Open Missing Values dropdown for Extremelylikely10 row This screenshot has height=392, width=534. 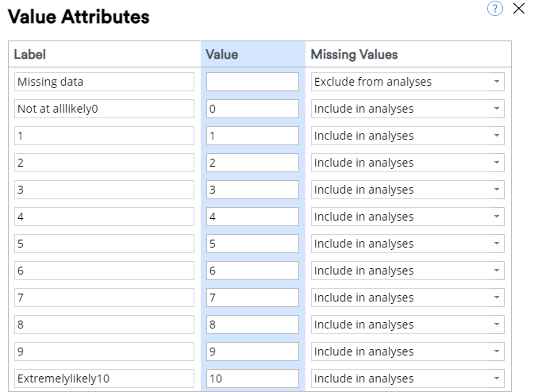[x=407, y=379]
